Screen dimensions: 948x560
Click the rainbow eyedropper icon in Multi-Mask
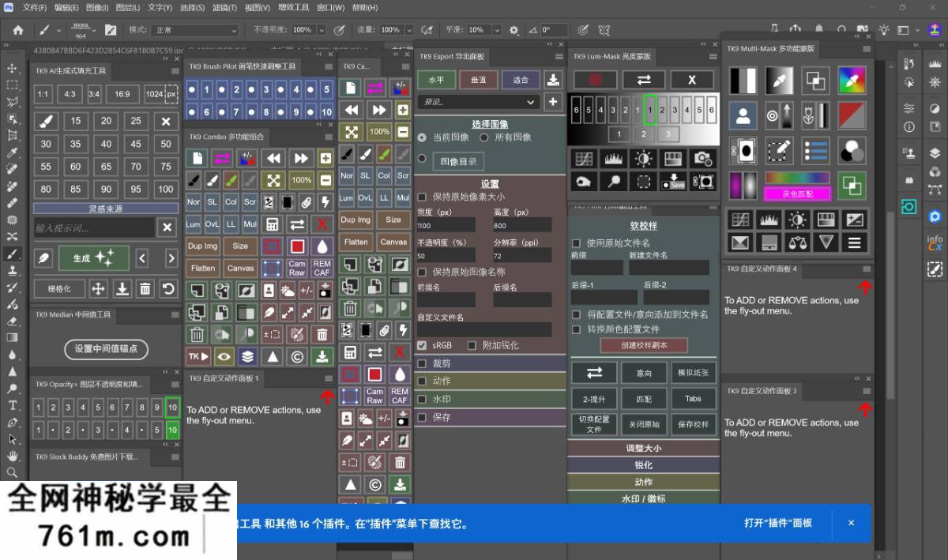point(852,81)
